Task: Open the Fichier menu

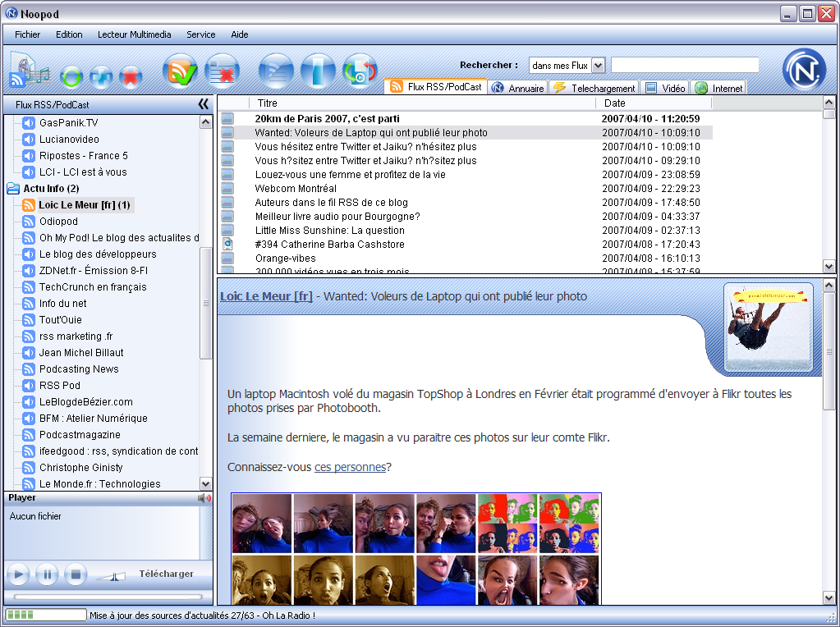Action: [x=27, y=34]
